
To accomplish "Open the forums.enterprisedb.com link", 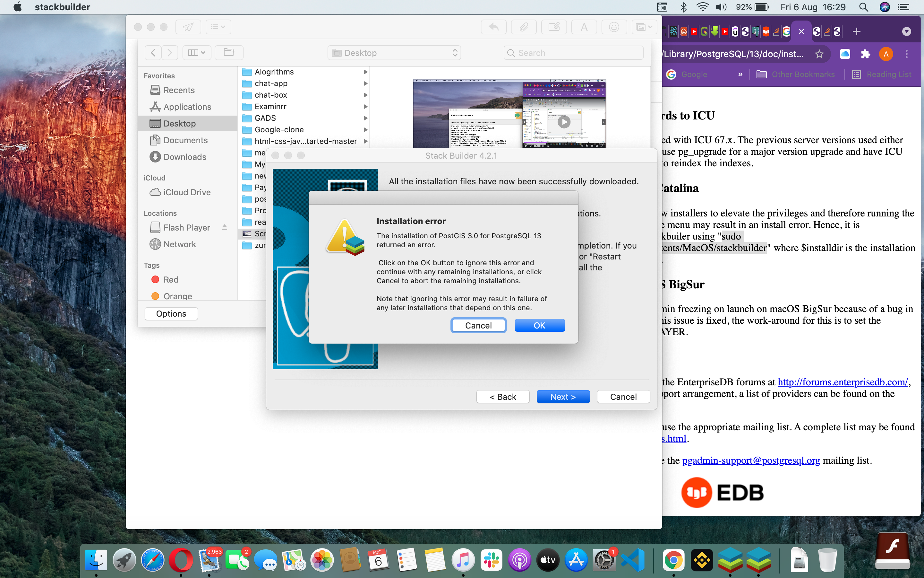I will point(843,382).
